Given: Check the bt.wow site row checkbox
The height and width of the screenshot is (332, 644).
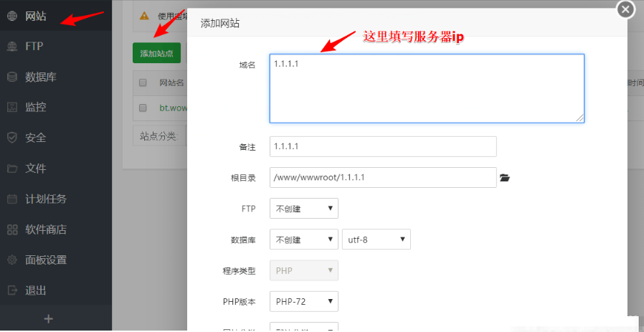Looking at the screenshot, I should [x=143, y=108].
